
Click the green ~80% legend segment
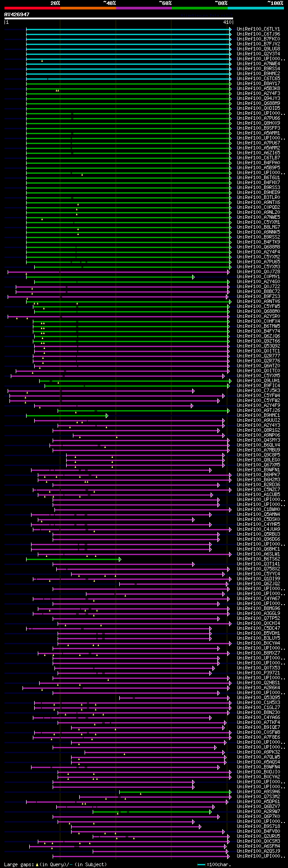200,8
